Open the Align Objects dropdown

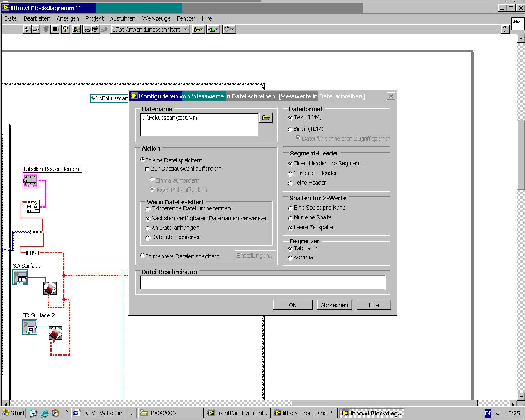198,30
